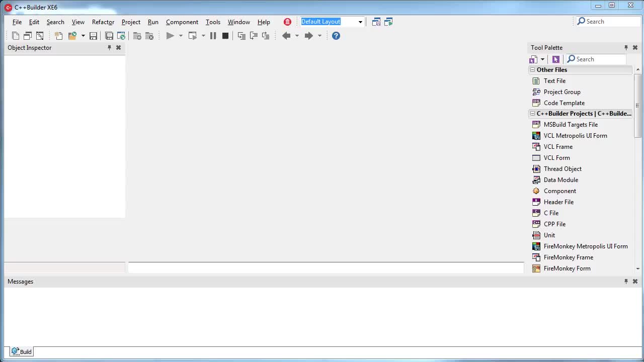Select Thread Object in Tool Palette
This screenshot has width=644, height=362.
point(562,169)
